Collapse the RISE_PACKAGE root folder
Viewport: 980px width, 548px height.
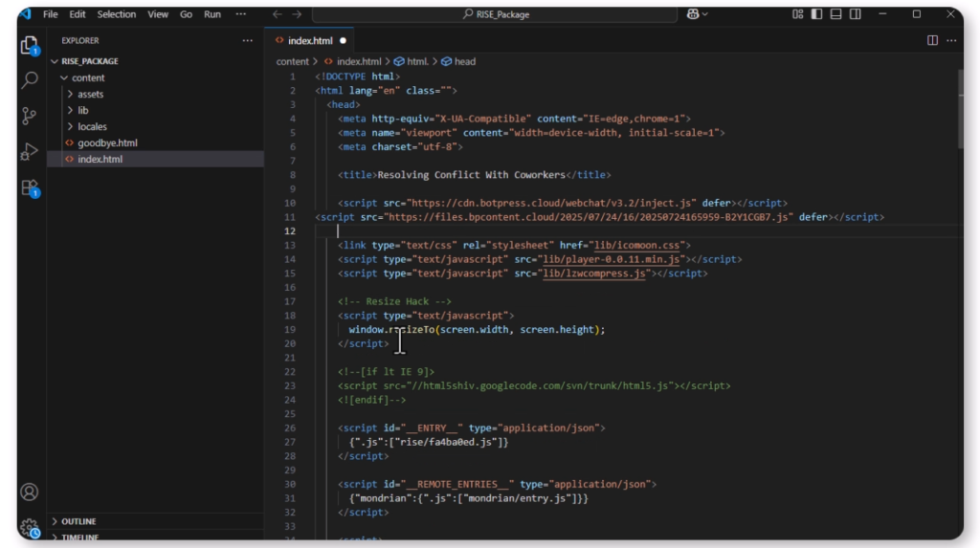[156, 61]
